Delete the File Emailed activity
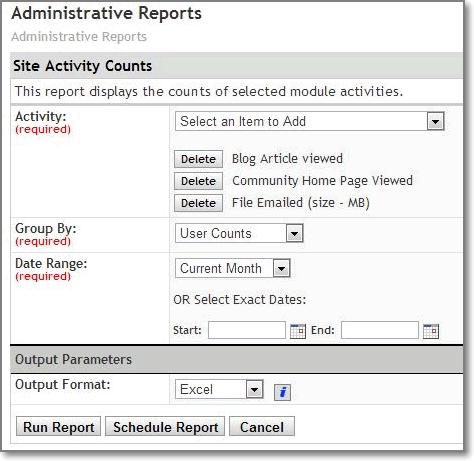This screenshot has height=461, width=474. point(198,203)
